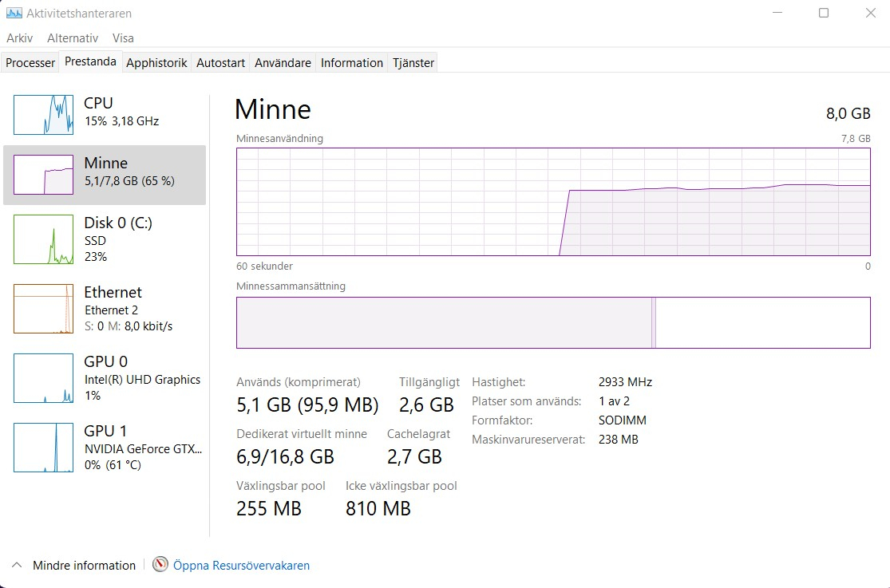
Task: Open the Visa menu
Action: point(123,38)
